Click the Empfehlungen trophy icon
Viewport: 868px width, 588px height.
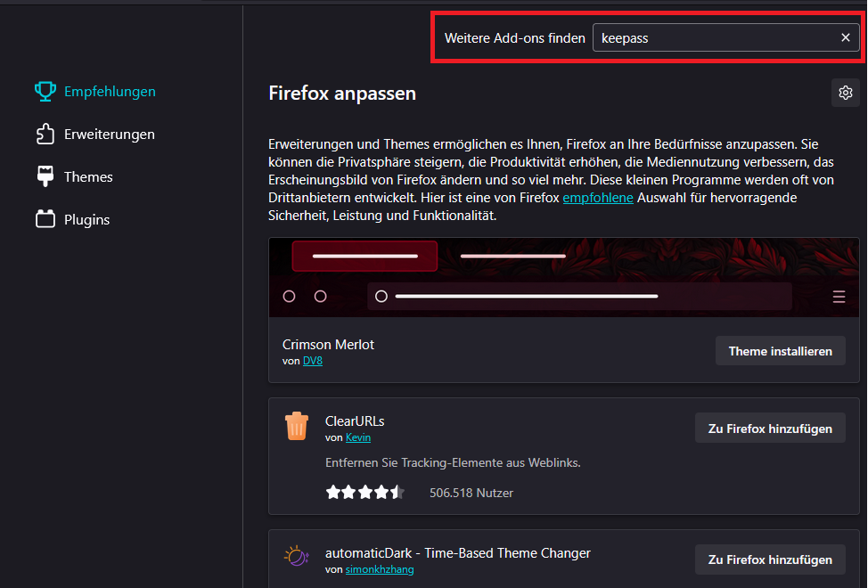[x=45, y=91]
